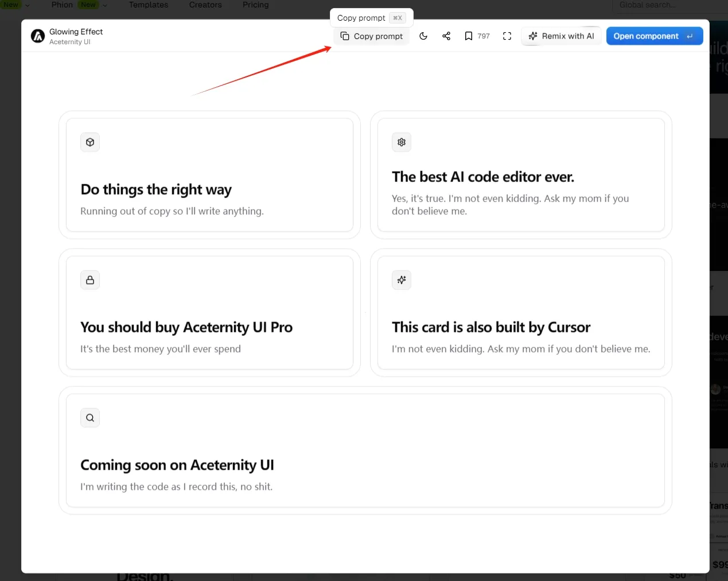Click the magnifier icon in the Coming soon card
This screenshot has width=728, height=581.
click(x=90, y=418)
